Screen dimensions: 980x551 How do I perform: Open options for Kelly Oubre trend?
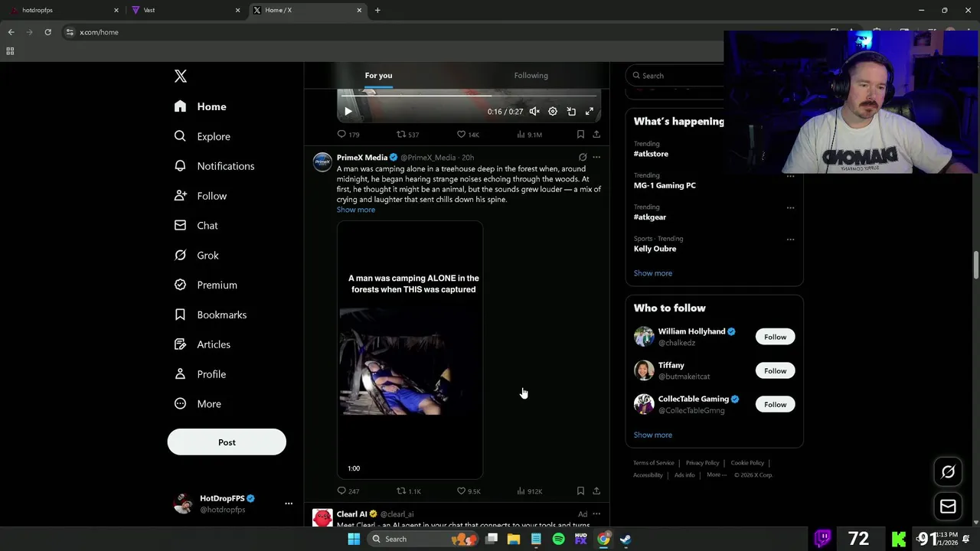point(790,239)
